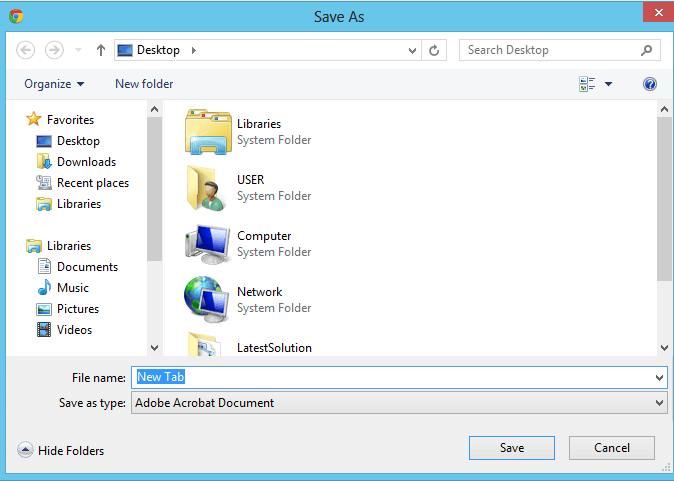Viewport: 674px width, 481px height.
Task: Click the Back navigation arrow
Action: point(25,50)
